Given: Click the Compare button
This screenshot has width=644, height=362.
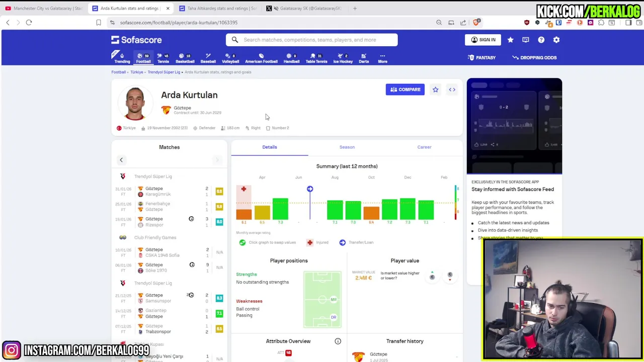Looking at the screenshot, I should [x=405, y=89].
